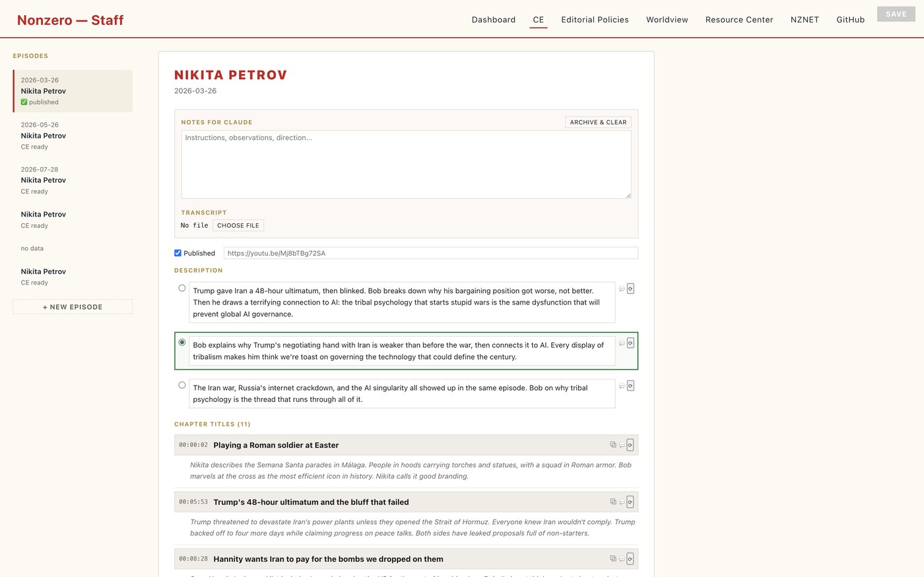This screenshot has width=924, height=577.
Task: Copy the 'Hannity wants Iran to pay' title
Action: coord(613,559)
